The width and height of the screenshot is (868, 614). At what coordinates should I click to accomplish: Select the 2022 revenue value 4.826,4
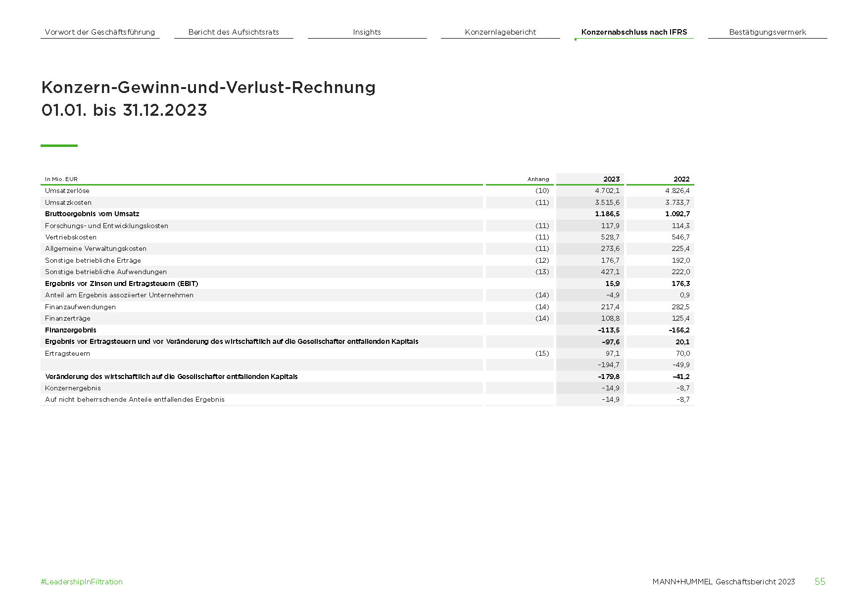(x=677, y=190)
